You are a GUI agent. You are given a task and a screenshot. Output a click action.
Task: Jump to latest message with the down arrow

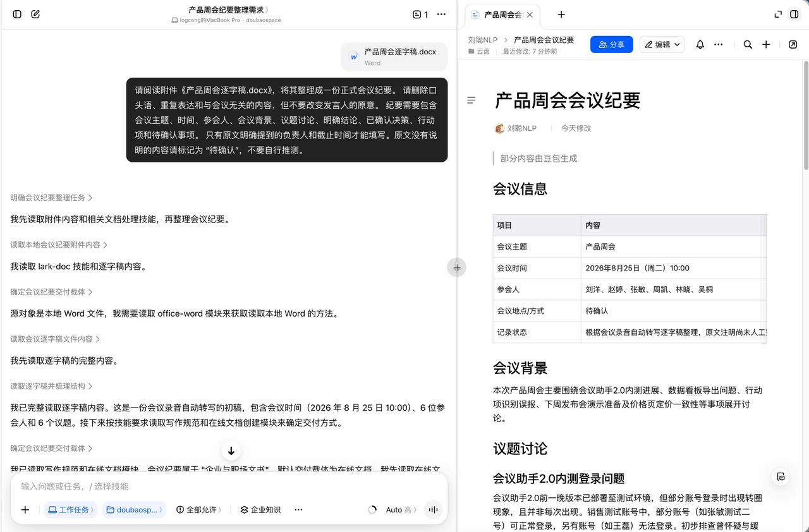231,450
